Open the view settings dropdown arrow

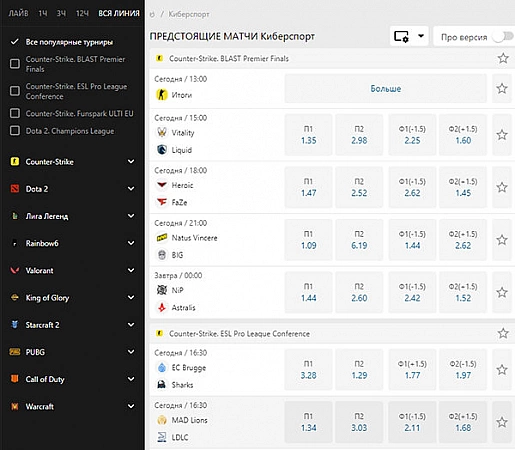point(421,36)
